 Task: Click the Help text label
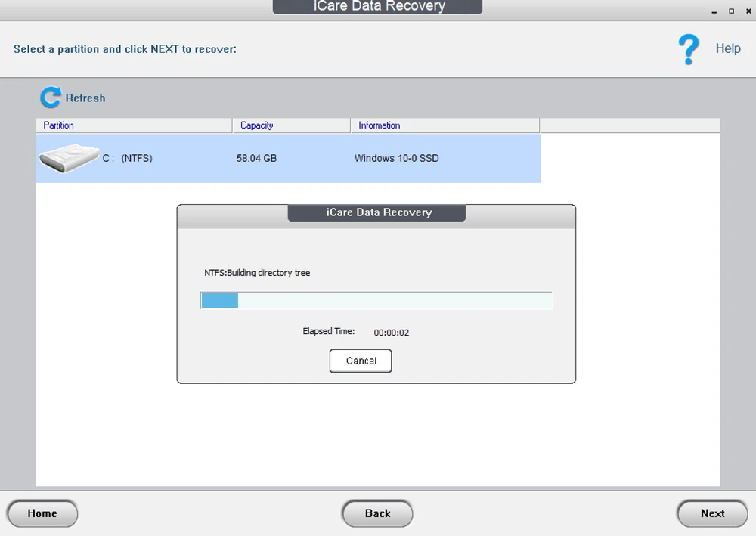tap(728, 48)
